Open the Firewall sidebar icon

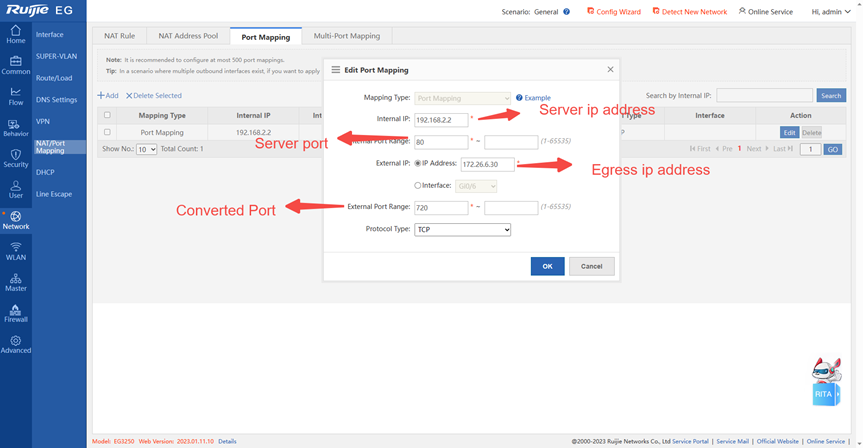tap(15, 313)
